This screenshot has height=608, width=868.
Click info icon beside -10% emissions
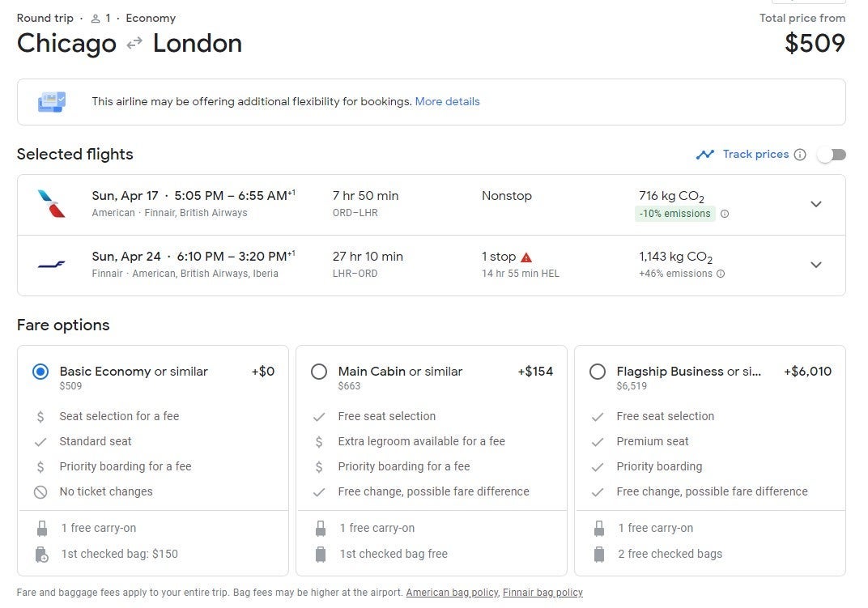click(x=725, y=214)
